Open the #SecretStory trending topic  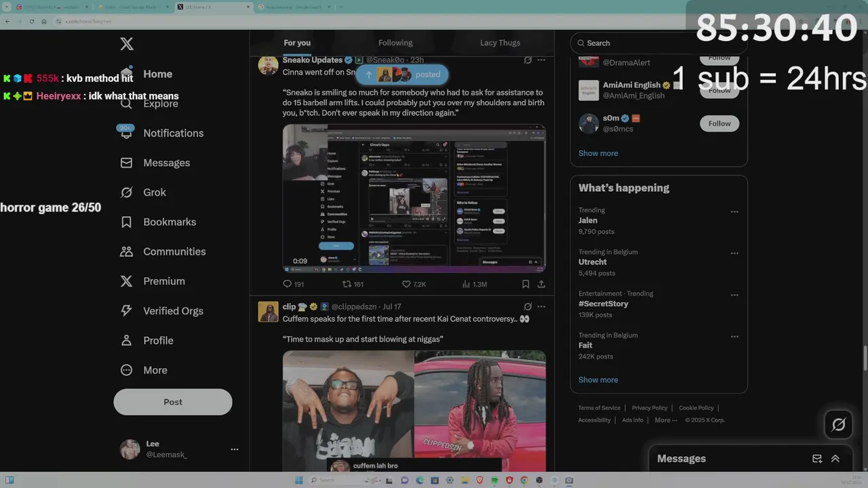(604, 304)
